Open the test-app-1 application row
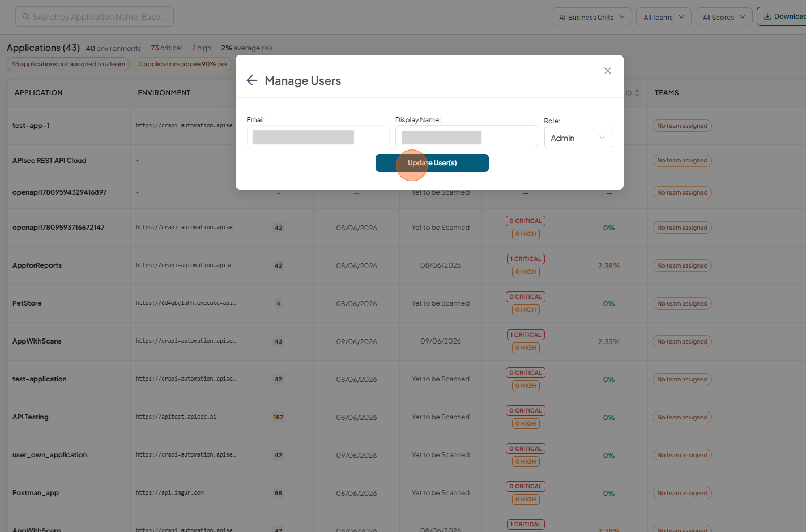Viewport: 806px width, 532px height. point(31,126)
